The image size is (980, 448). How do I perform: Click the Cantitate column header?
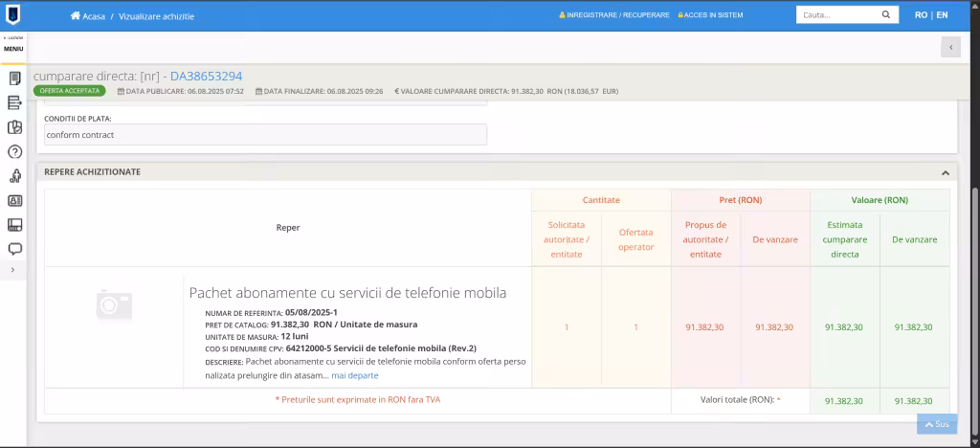click(x=601, y=200)
